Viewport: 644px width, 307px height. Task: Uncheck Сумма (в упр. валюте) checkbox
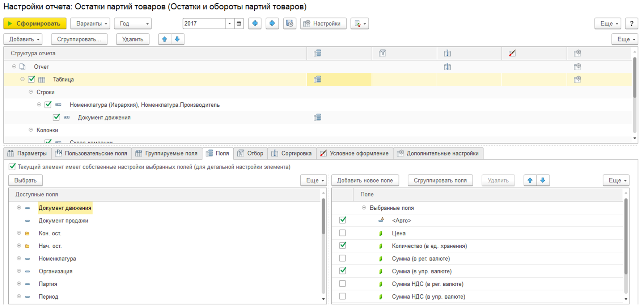click(x=342, y=270)
